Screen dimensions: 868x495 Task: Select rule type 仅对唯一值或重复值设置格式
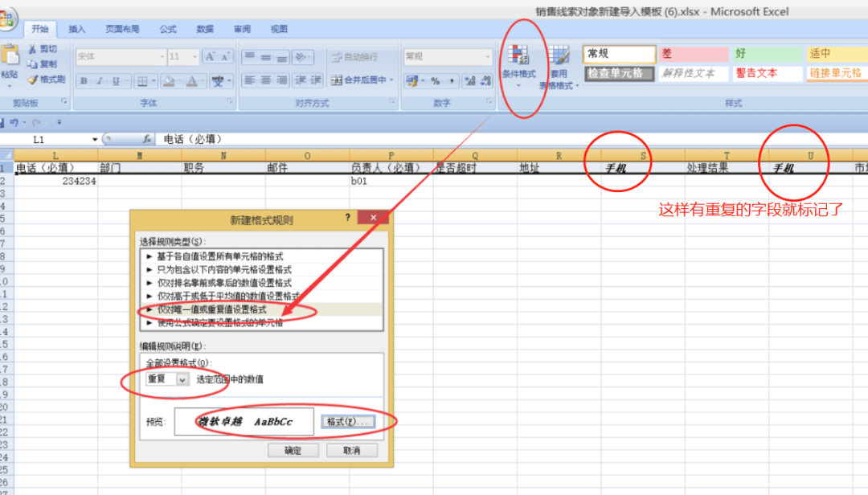coord(261,309)
